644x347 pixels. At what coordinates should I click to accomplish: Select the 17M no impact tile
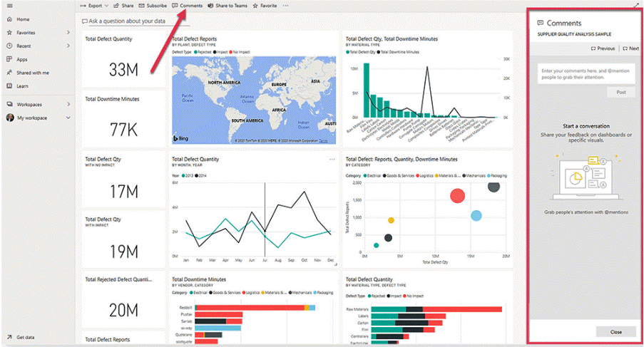123,180
